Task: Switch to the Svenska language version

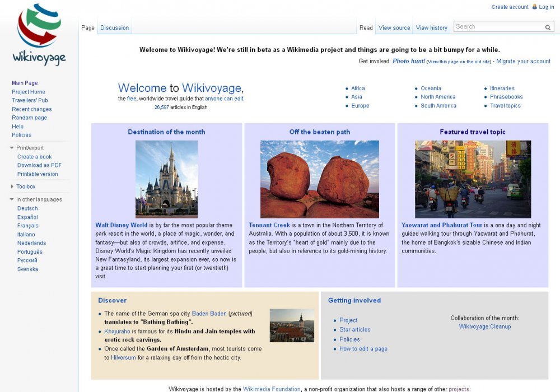Action: coord(27,269)
